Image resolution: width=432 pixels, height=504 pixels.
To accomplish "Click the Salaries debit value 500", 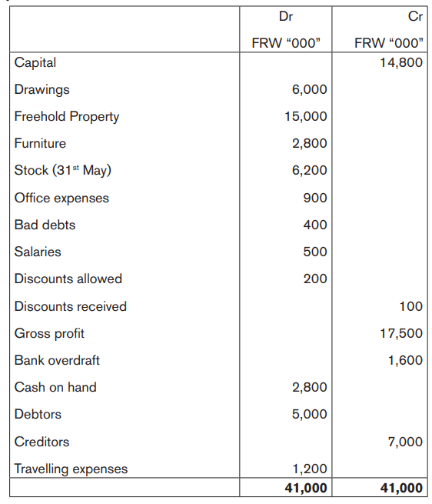I will coord(315,252).
